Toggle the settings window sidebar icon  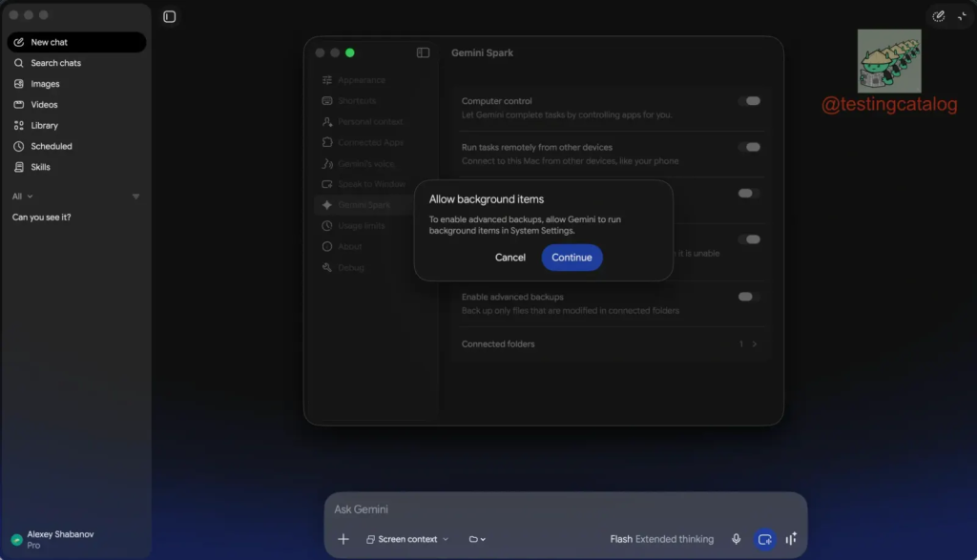[423, 53]
